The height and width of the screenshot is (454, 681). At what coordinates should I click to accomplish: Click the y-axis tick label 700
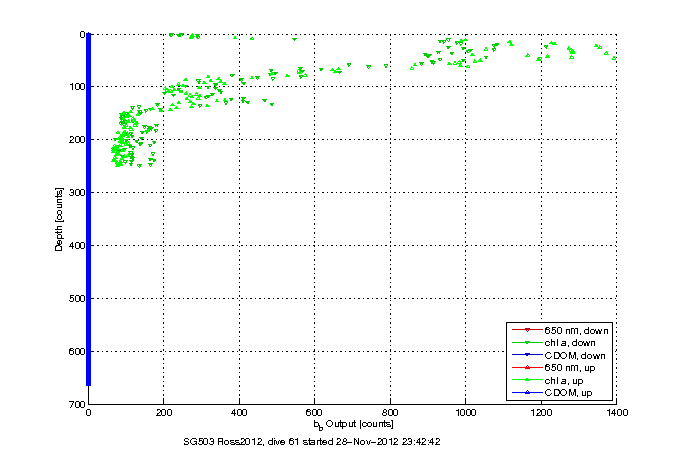coord(78,404)
